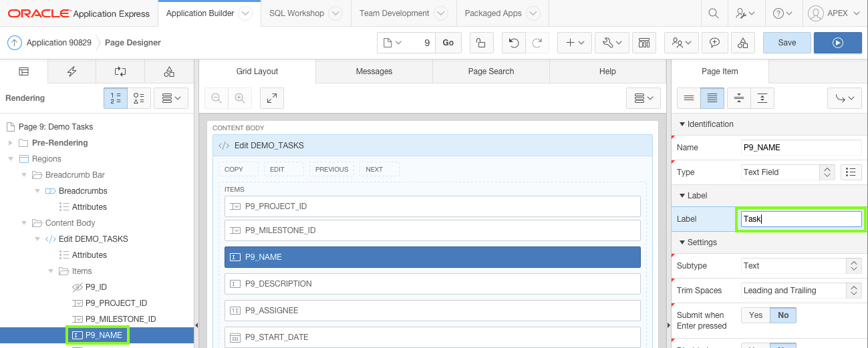868x348 pixels.
Task: Expand the grid layout to full view
Action: (x=271, y=98)
